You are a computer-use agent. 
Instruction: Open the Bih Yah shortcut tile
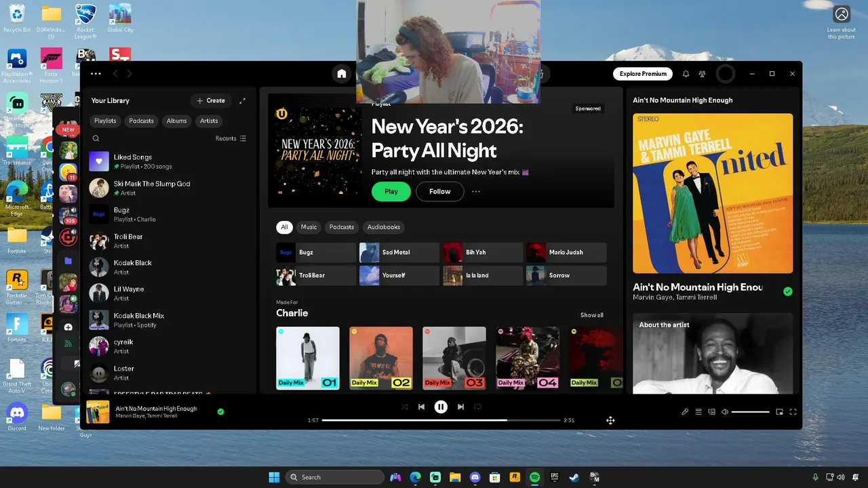click(483, 252)
